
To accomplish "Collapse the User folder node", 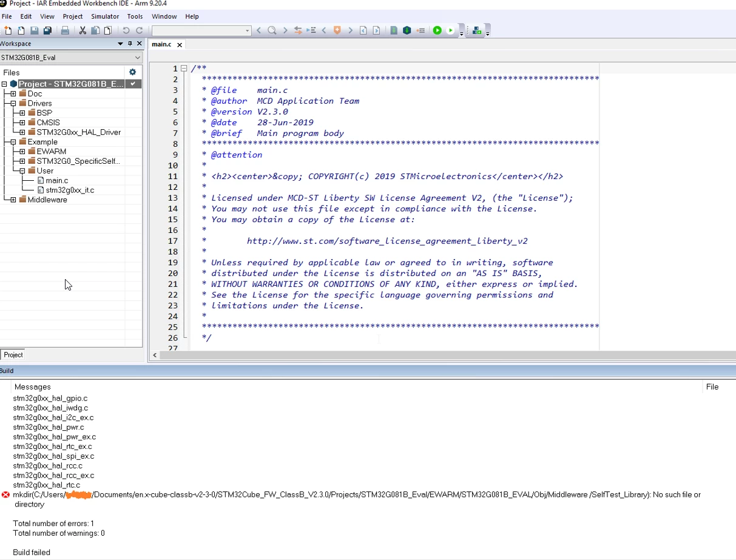I will click(22, 171).
